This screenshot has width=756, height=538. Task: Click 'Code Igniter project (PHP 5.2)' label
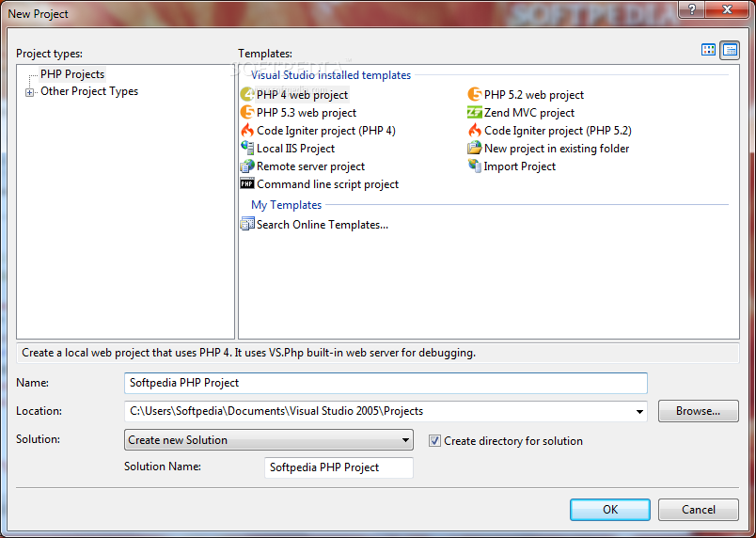[558, 131]
